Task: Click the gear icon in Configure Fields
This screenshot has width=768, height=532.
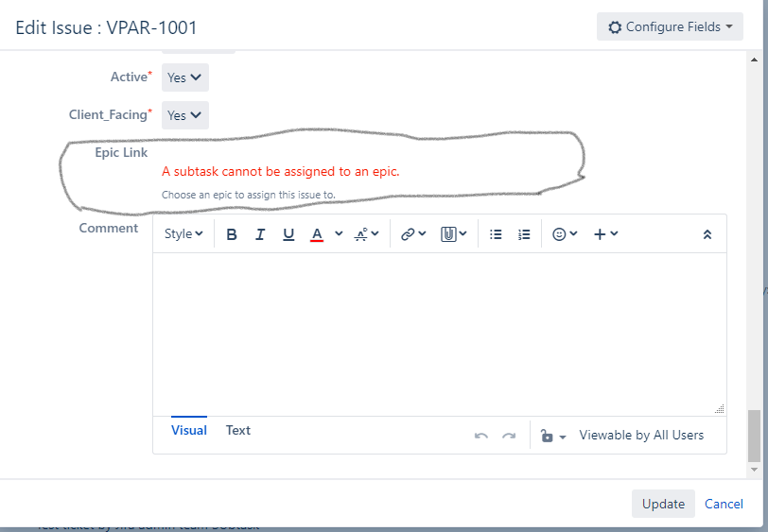Action: pyautogui.click(x=615, y=26)
